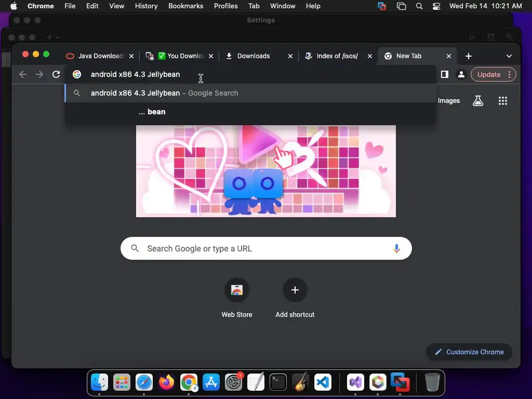This screenshot has width=532, height=399.
Task: Click the date and time in the menu bar
Action: pyautogui.click(x=486, y=6)
